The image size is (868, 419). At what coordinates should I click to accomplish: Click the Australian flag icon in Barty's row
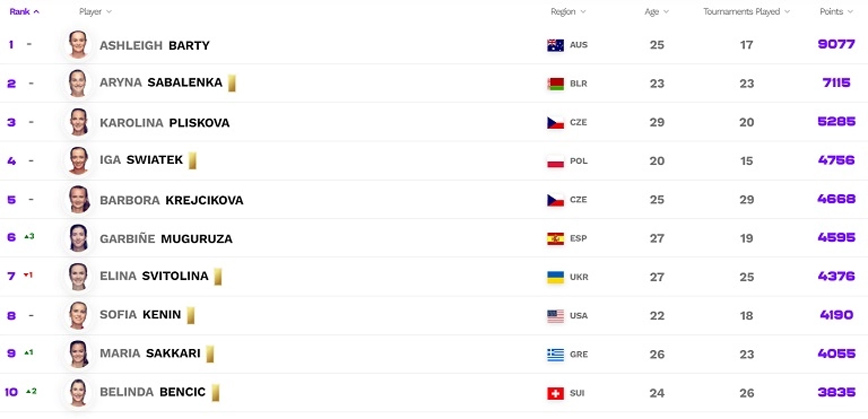tap(555, 45)
